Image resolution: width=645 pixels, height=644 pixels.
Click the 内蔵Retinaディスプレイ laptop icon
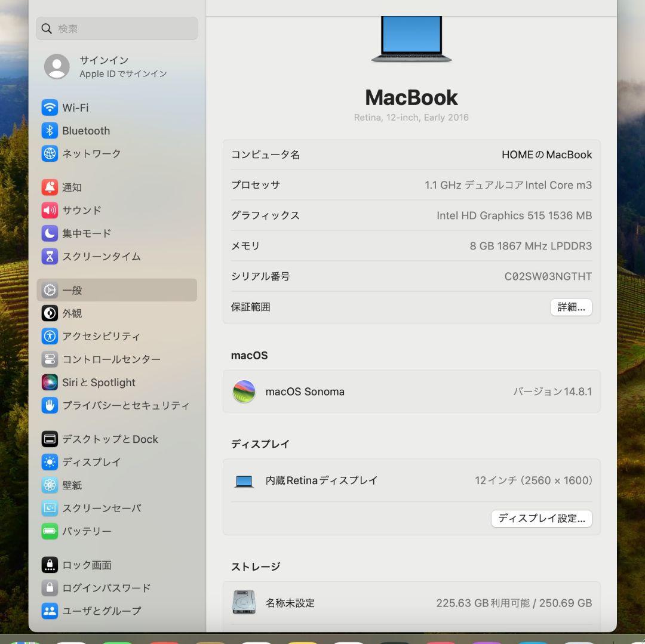(244, 481)
